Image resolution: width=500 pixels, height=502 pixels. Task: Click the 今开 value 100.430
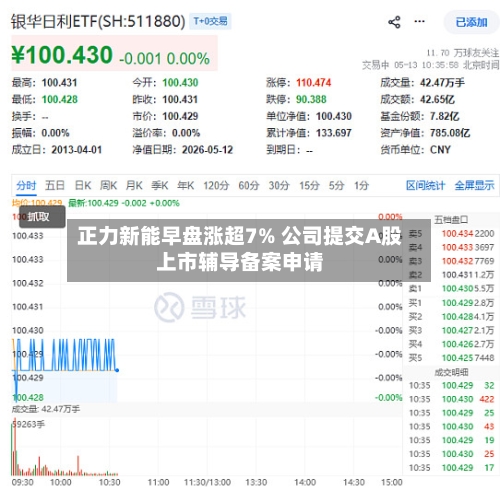tap(180, 83)
